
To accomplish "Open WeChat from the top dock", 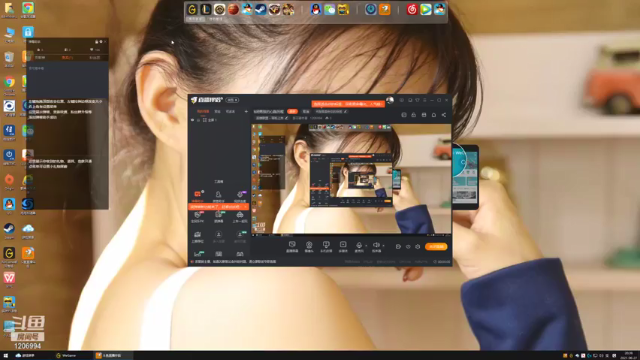I will [x=329, y=9].
